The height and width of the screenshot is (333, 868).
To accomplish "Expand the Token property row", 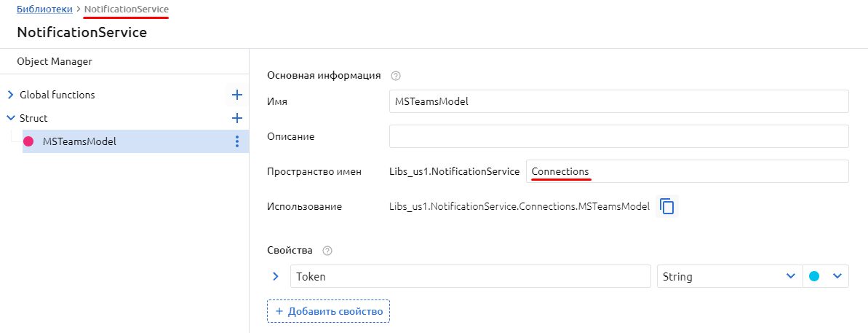I will coord(276,277).
